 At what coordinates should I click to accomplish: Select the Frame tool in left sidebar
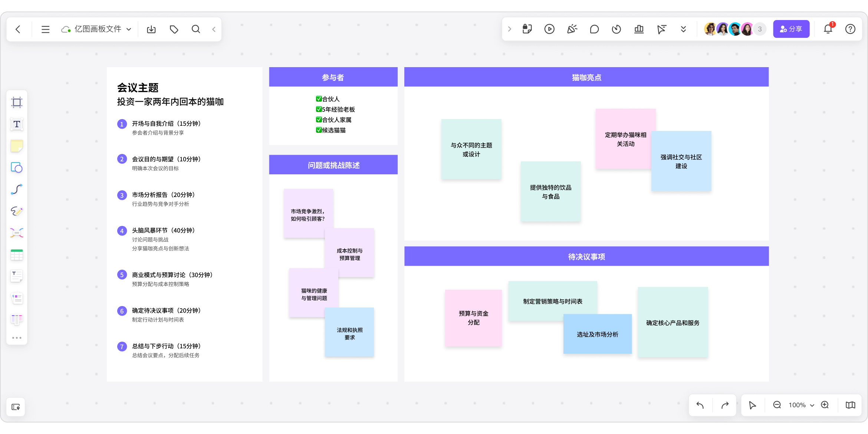(x=17, y=102)
